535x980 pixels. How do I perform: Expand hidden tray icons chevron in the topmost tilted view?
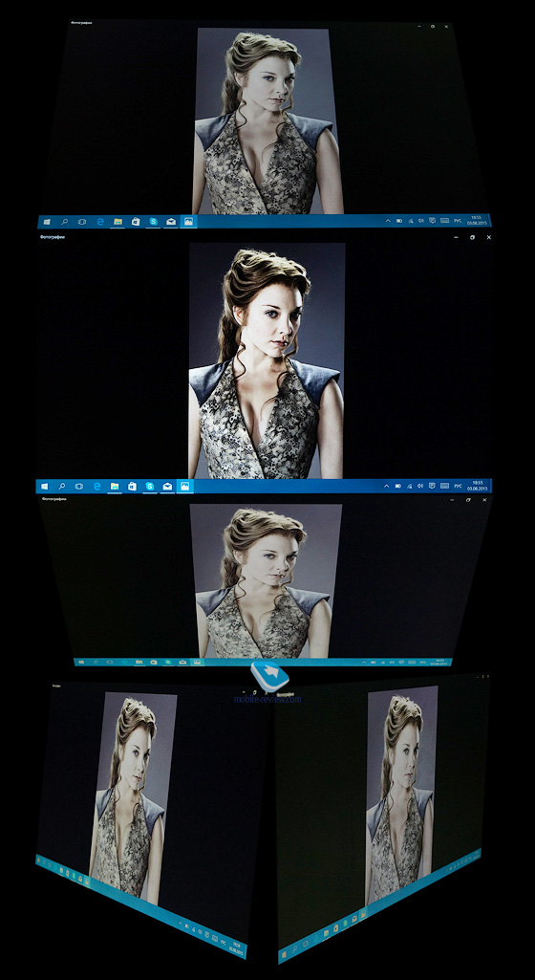387,221
